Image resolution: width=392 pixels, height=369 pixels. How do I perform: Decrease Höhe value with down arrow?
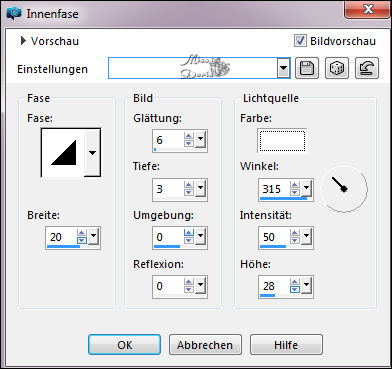295,289
